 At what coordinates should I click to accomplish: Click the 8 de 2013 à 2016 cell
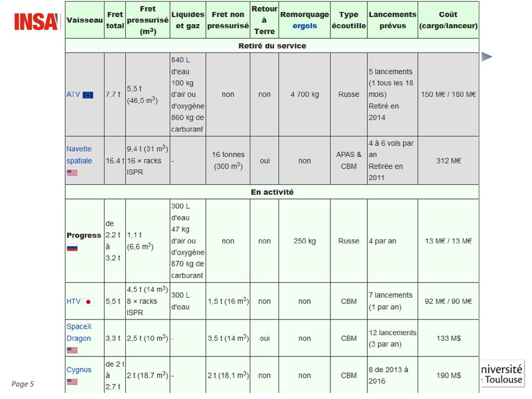(393, 375)
